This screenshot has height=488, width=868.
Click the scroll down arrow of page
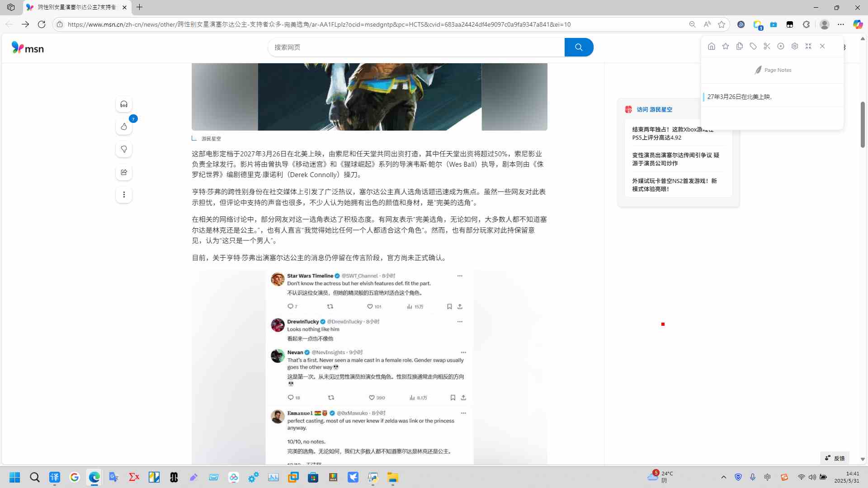coord(863,459)
